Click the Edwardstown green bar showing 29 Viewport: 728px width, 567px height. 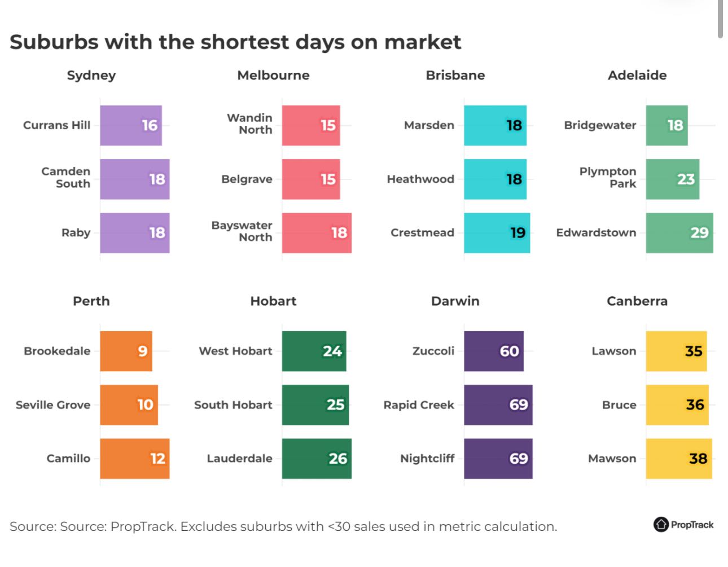point(679,233)
